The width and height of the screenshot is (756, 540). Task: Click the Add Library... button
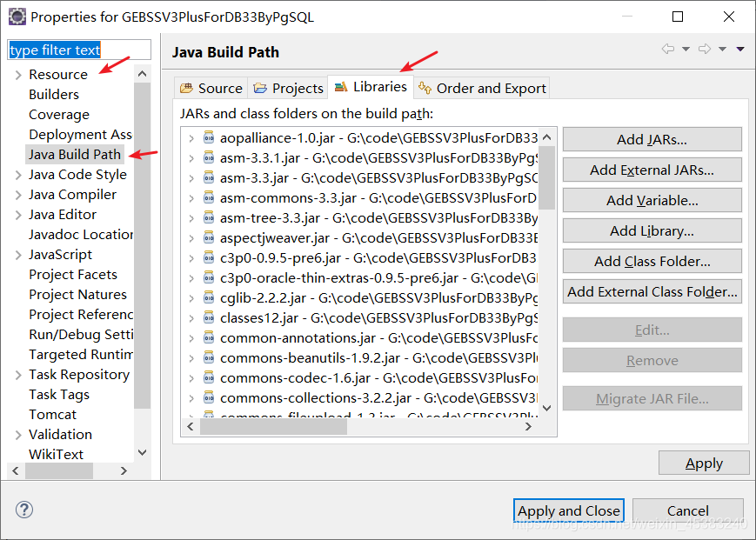(652, 230)
